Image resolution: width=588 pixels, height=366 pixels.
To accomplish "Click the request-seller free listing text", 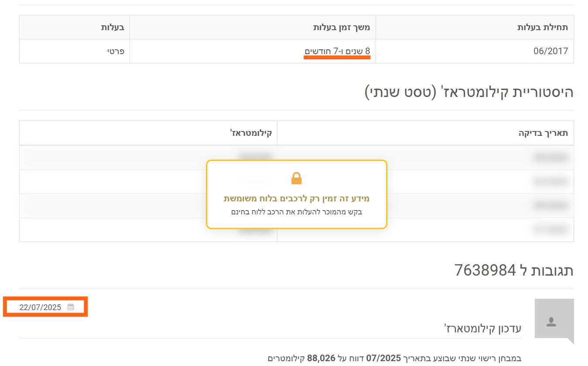I will (296, 212).
